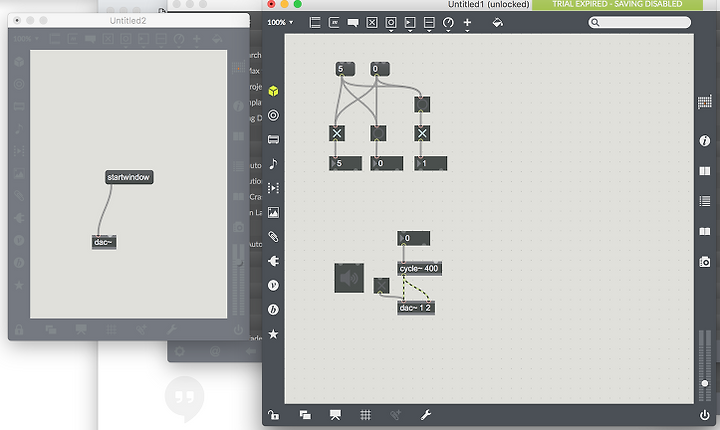Click the TRIAL EXPIRED - SAVING DISABLED banner
This screenshot has width=720, height=430.
tap(617, 4)
